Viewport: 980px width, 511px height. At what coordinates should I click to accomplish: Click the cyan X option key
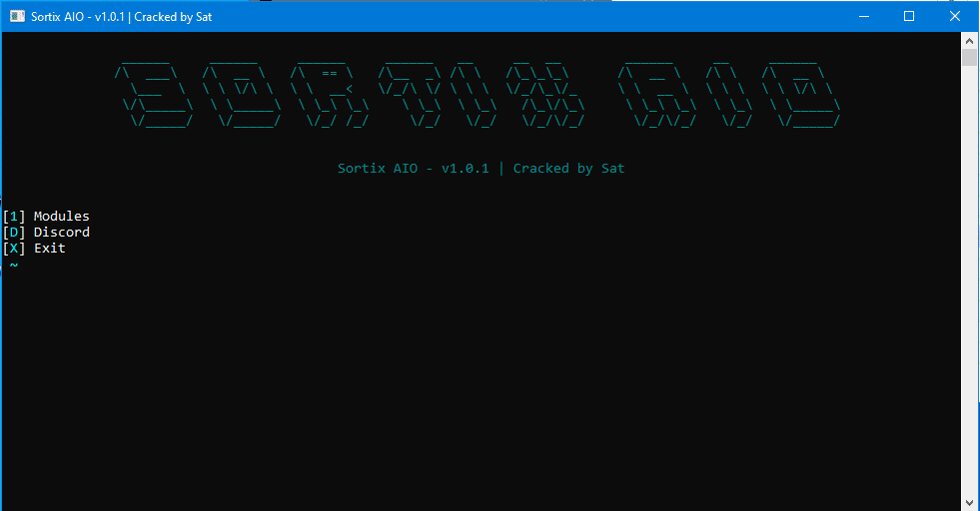click(x=14, y=249)
